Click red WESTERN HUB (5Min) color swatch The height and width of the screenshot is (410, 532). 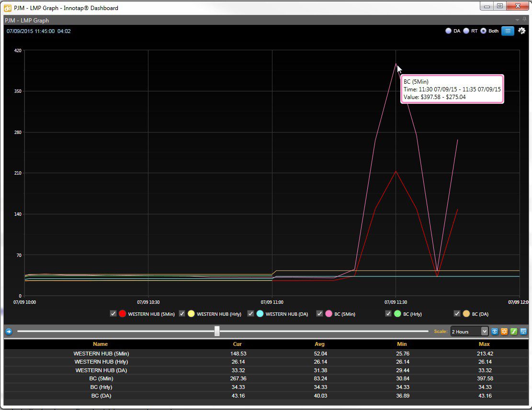(x=123, y=314)
